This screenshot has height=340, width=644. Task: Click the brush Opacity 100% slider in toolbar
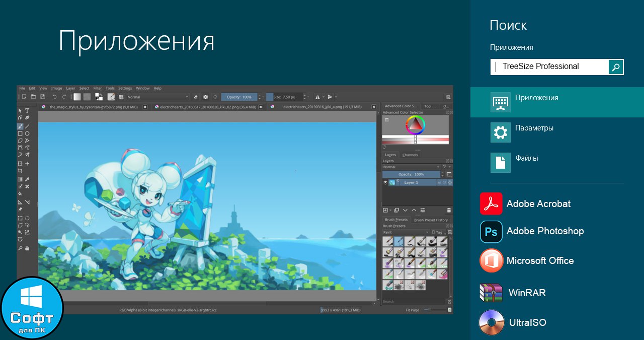239,97
